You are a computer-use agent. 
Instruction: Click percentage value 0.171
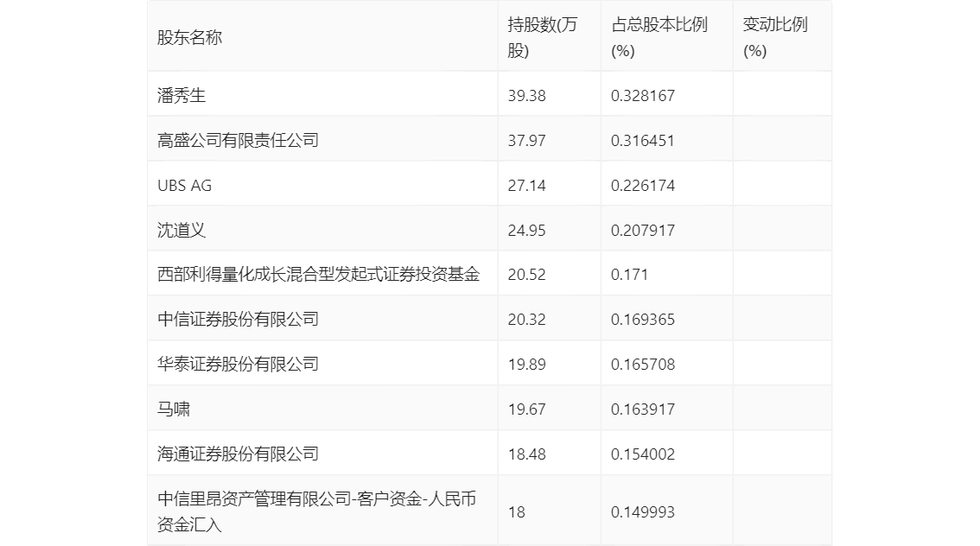click(629, 274)
